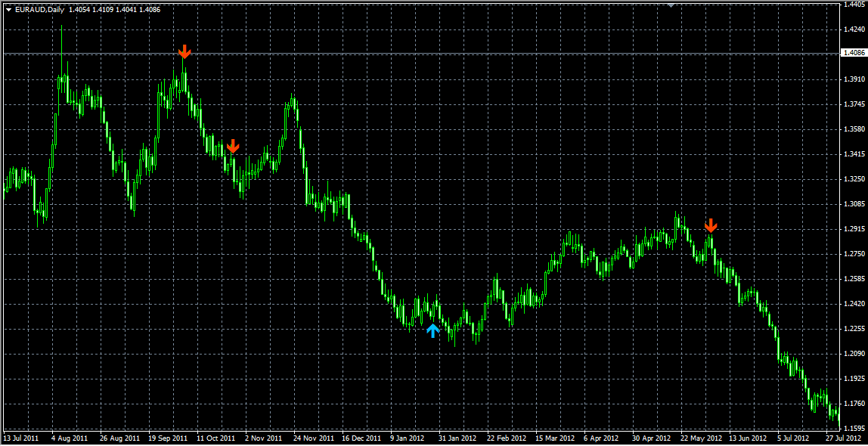Click the gray chart shift triangle at top edge

tap(671, 5)
